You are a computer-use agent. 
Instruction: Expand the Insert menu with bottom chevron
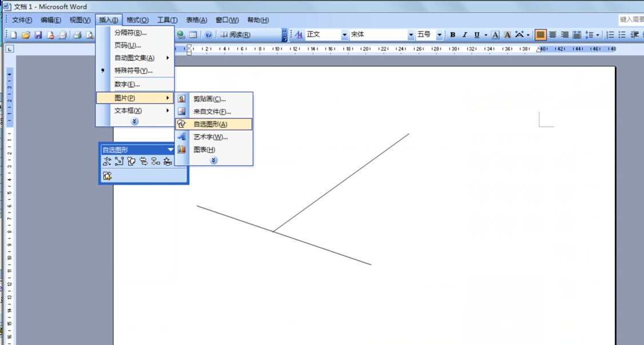(x=134, y=121)
